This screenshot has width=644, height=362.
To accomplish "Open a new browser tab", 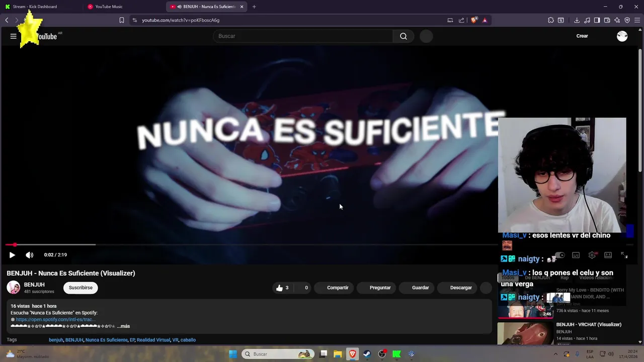I will (254, 7).
